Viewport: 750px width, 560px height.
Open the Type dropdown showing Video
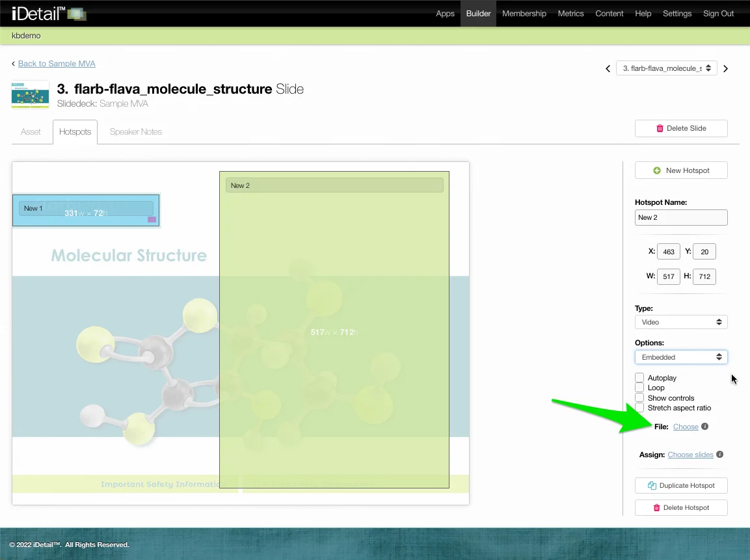[x=681, y=322]
